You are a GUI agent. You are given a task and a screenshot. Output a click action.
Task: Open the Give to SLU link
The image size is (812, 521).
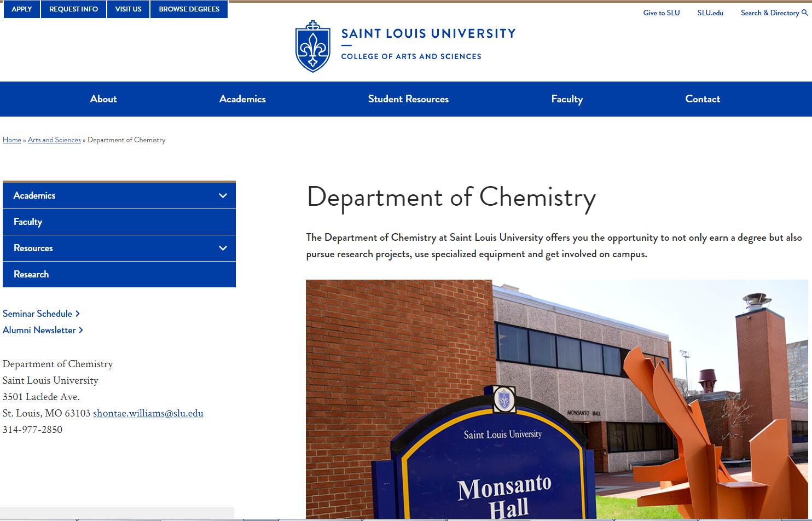coord(662,13)
